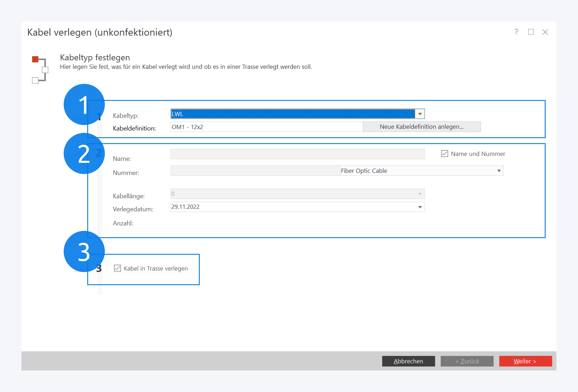578x392 pixels.
Task: Click the blue circle numbered 3
Action: (84, 251)
